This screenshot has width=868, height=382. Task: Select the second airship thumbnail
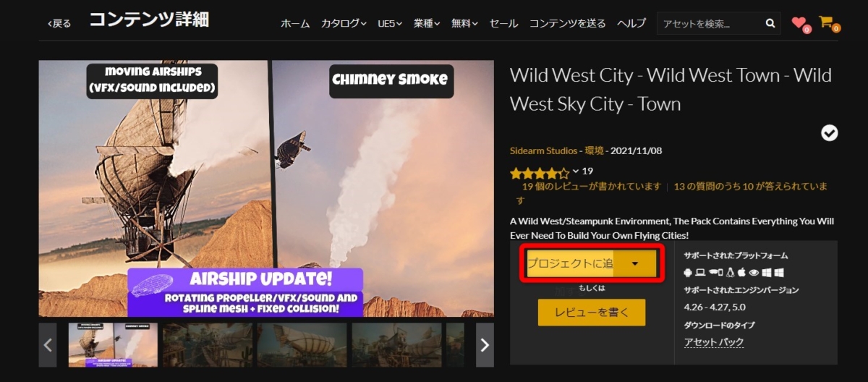click(208, 345)
